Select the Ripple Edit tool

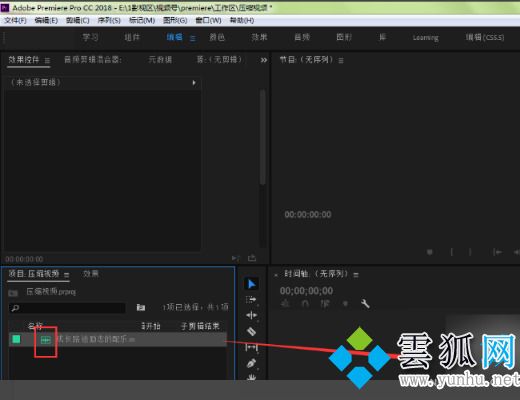(x=251, y=315)
